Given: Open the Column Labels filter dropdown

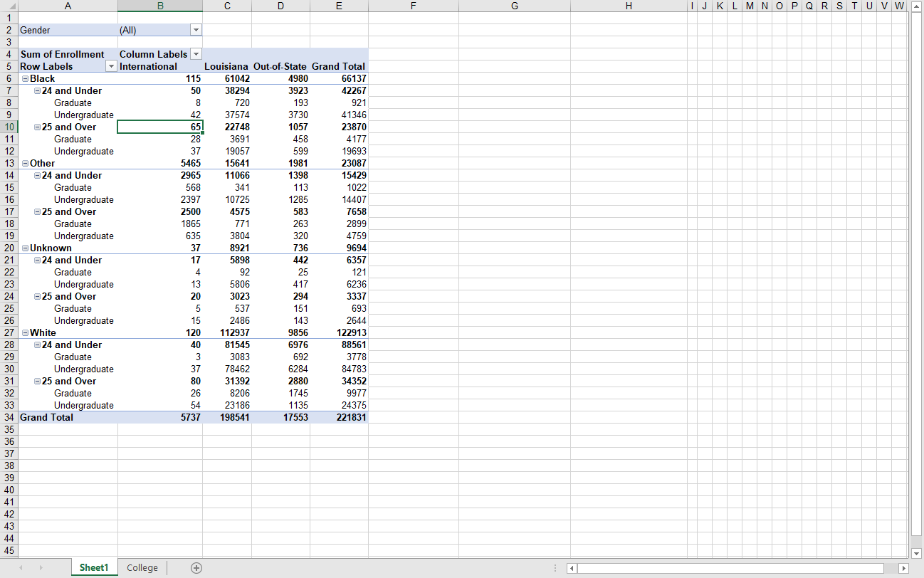Looking at the screenshot, I should (x=195, y=54).
